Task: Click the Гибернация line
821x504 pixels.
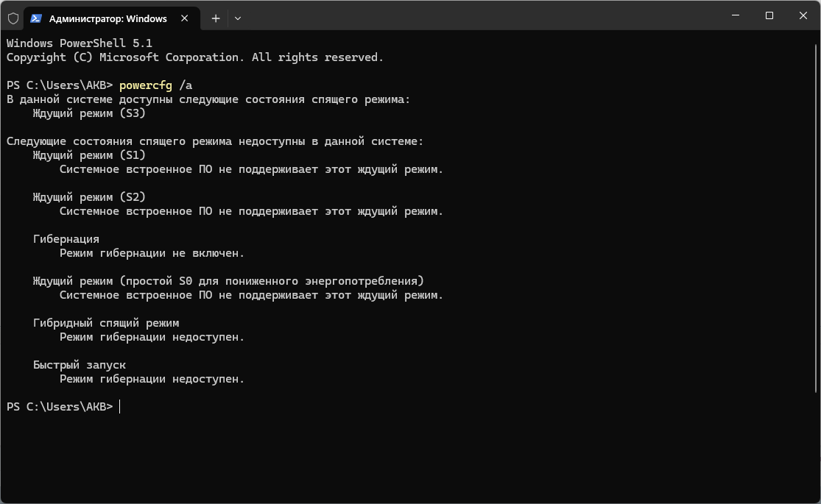Action: click(x=66, y=239)
